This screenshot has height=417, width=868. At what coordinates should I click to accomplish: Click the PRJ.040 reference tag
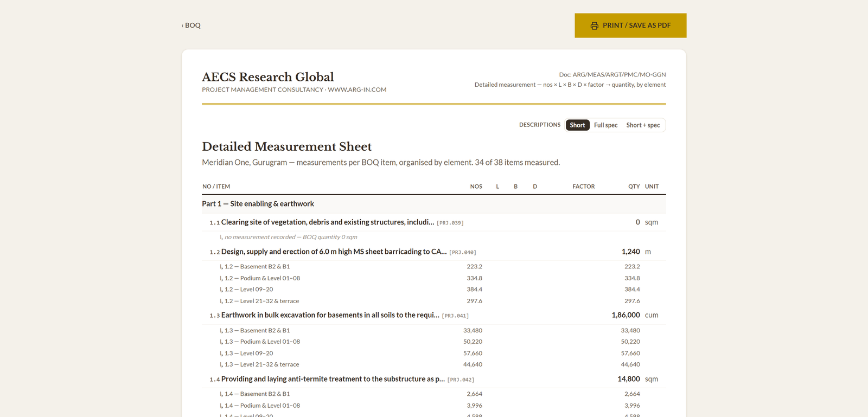coord(463,252)
